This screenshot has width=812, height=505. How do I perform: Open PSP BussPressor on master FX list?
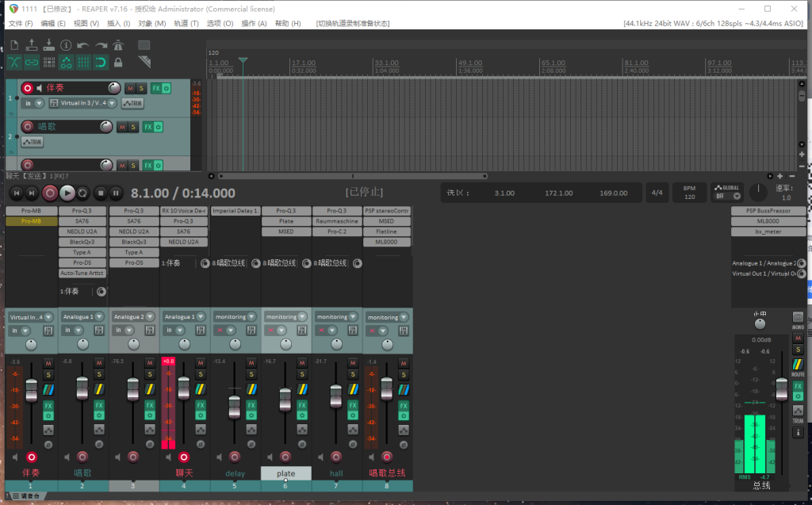click(768, 211)
